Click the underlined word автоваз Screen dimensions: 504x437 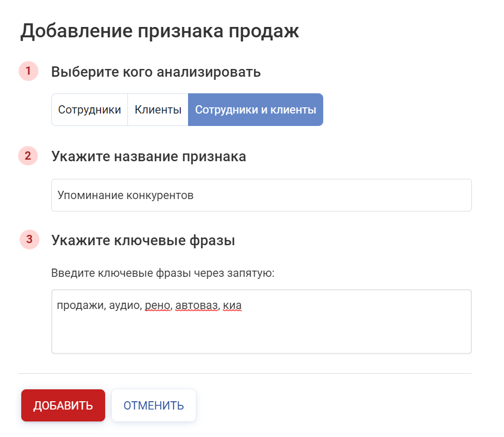197,306
